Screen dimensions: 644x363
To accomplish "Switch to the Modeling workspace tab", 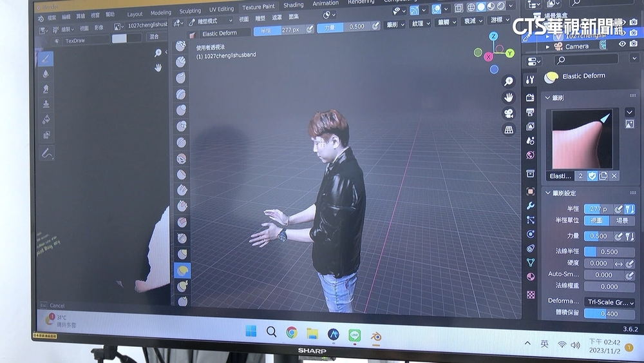I will click(x=160, y=12).
